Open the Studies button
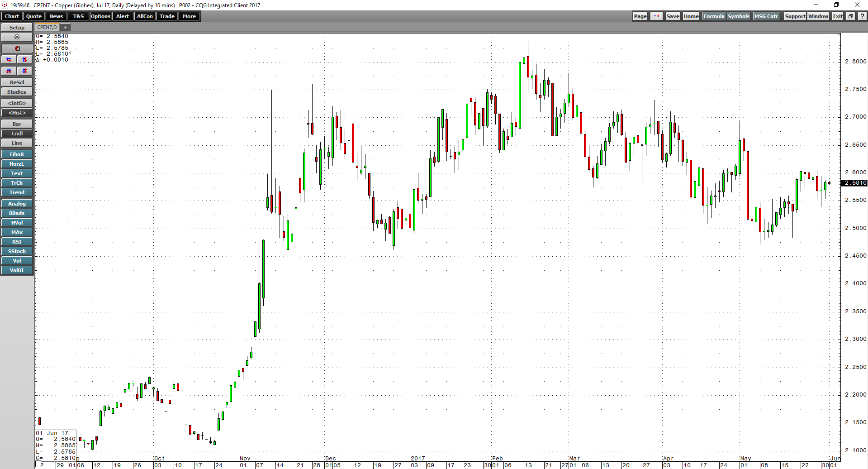The image size is (868, 469). click(x=17, y=92)
